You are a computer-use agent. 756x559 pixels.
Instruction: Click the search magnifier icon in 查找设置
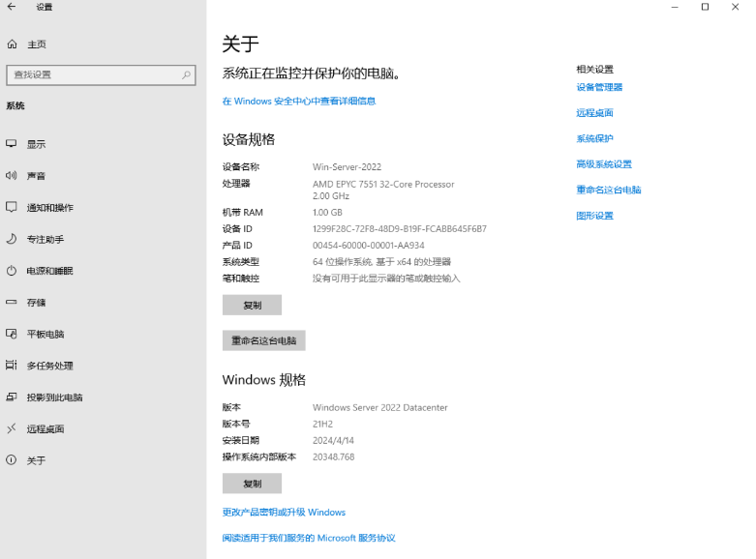coord(187,74)
